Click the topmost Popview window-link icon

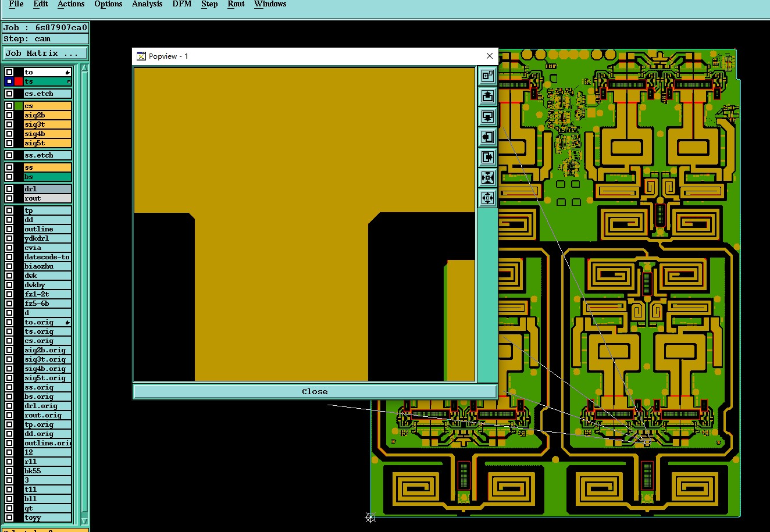point(487,76)
